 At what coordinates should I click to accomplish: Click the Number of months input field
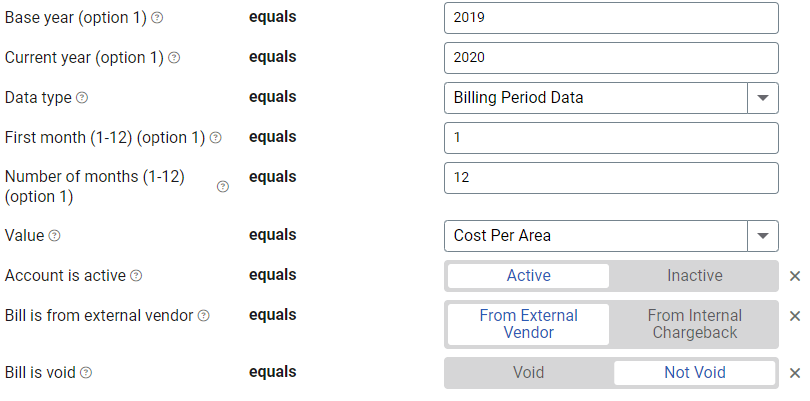point(611,178)
